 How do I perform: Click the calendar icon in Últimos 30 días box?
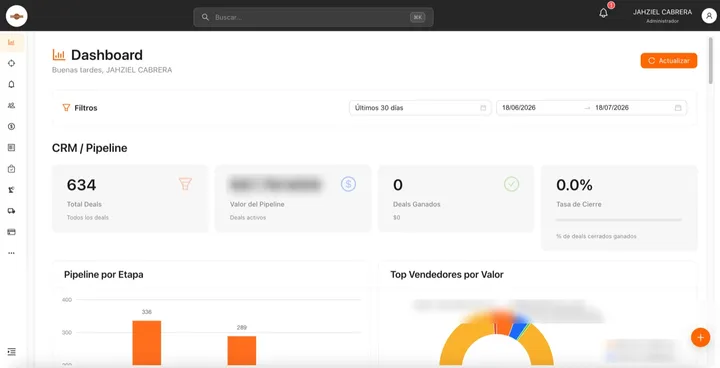click(483, 108)
